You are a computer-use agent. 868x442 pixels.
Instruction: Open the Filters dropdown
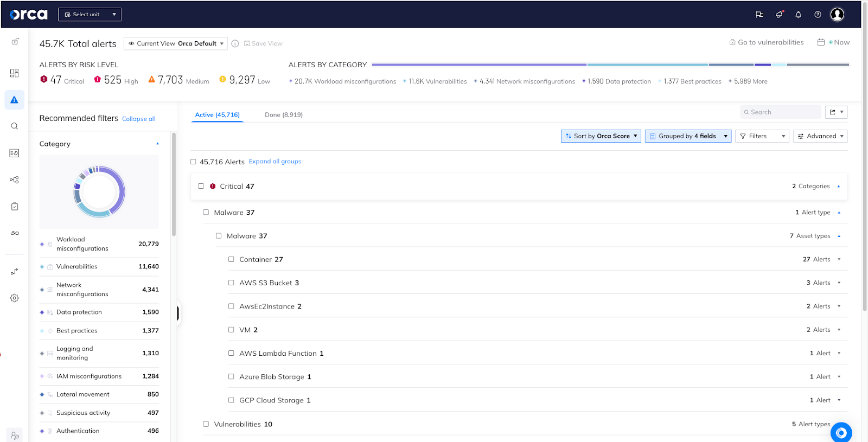762,136
